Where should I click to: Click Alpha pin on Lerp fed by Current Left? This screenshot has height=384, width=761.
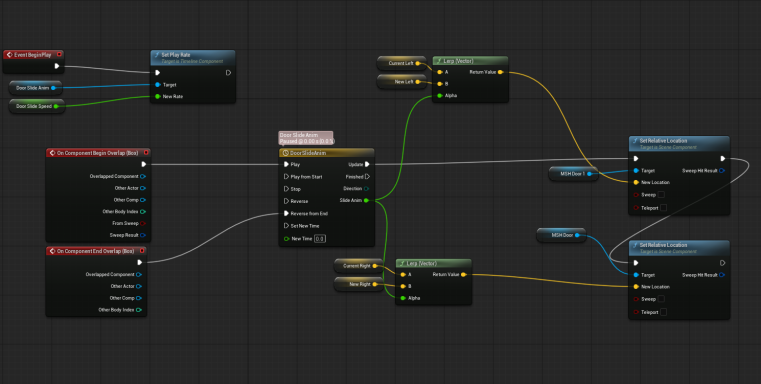440,96
